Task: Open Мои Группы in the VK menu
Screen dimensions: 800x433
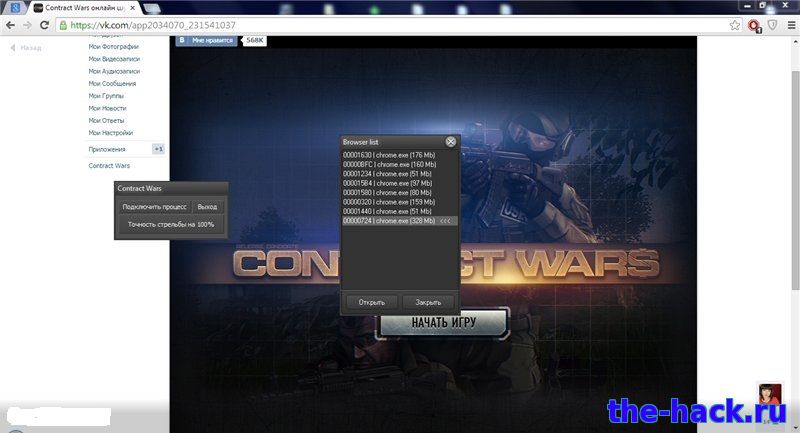Action: [x=106, y=96]
